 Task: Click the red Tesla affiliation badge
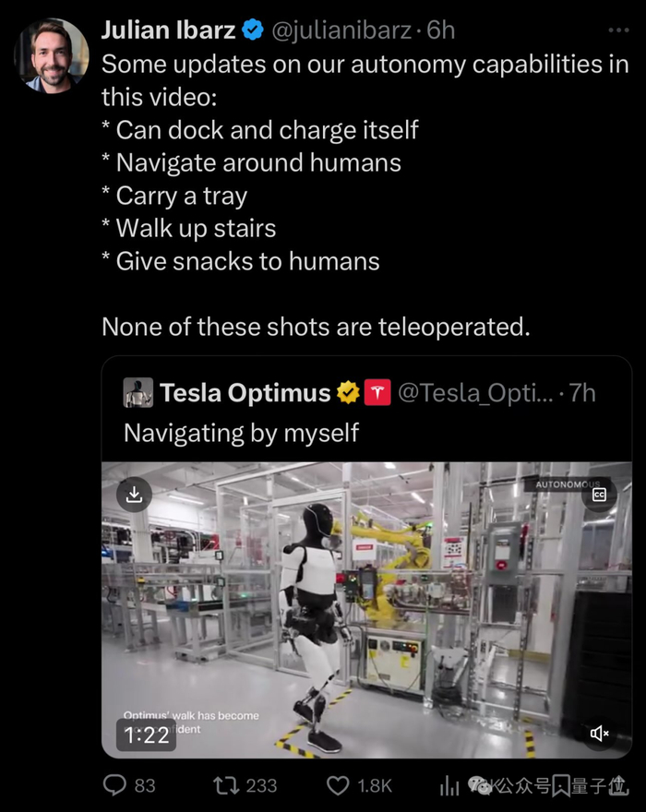[377, 392]
